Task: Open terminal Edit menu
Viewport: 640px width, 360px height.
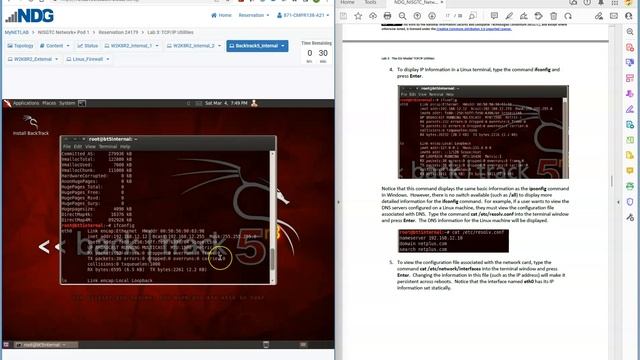Action: point(78,147)
